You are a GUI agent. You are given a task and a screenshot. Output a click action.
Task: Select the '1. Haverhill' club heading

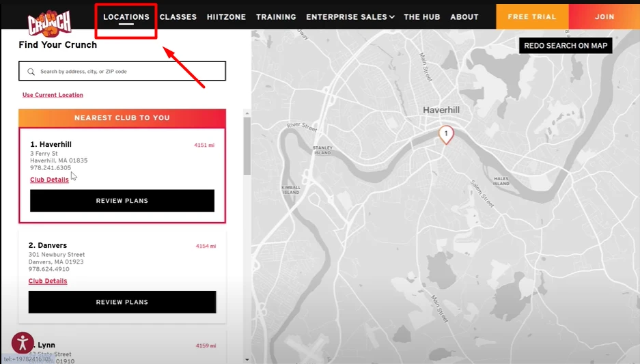51,144
